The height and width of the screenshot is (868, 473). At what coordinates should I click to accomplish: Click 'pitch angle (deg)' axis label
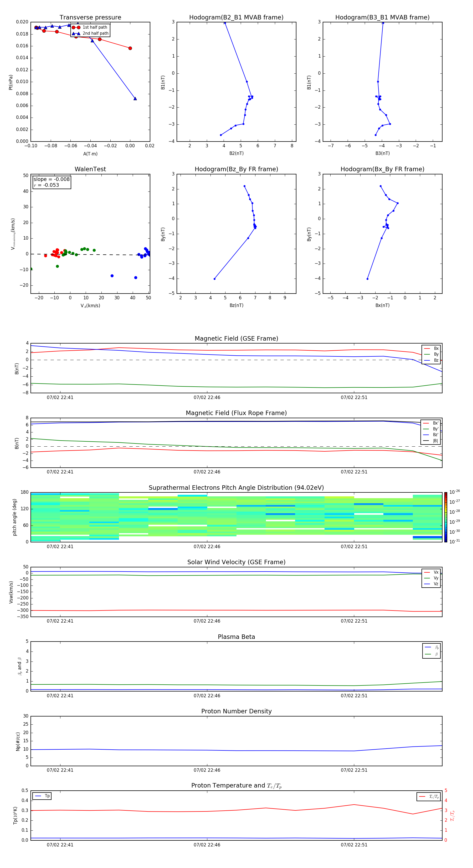pos(14,517)
